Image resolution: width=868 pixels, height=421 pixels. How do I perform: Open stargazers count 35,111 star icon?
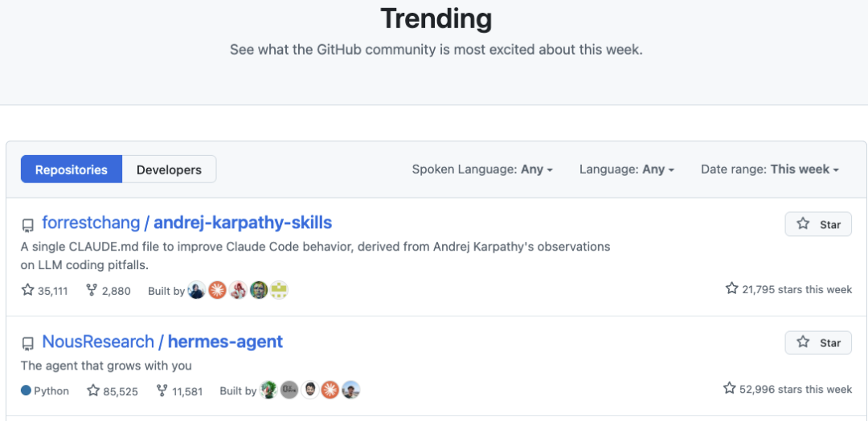pos(27,290)
